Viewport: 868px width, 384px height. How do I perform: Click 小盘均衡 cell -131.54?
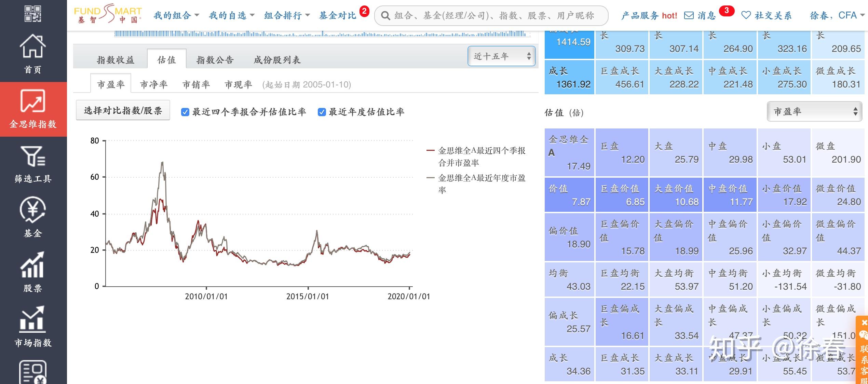pos(784,279)
